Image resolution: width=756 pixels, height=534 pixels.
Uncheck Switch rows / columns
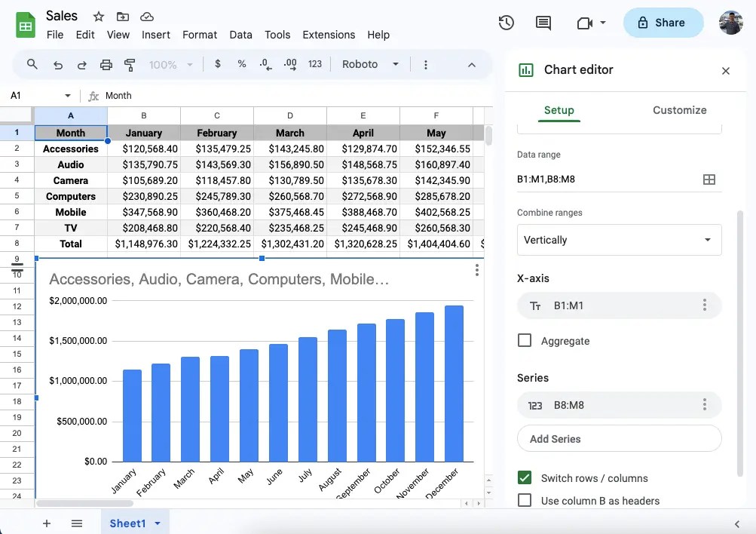tap(525, 477)
